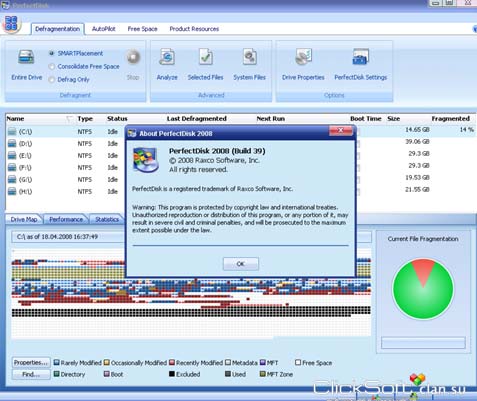Screen dimensions: 477x401
Task: Switch to the Defragmentation tab
Action: click(x=57, y=29)
